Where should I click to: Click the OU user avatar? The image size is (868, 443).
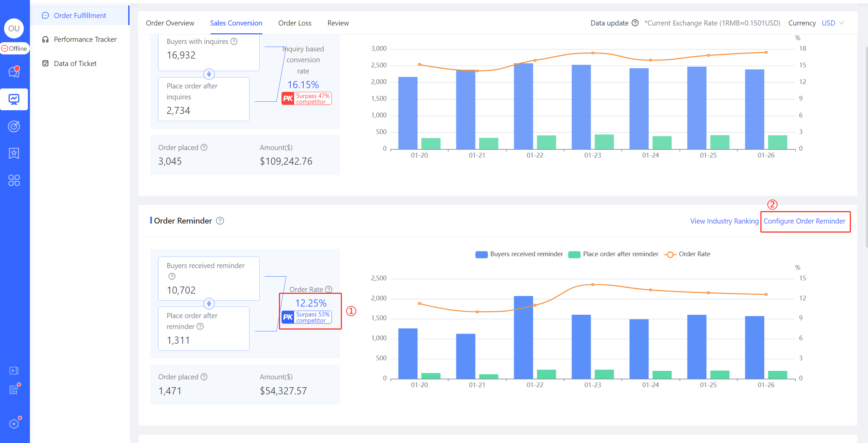14,28
